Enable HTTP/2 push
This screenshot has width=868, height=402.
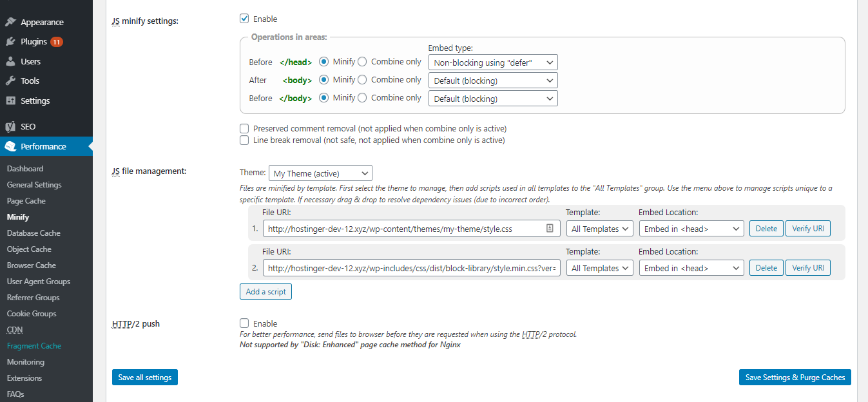[x=244, y=323]
